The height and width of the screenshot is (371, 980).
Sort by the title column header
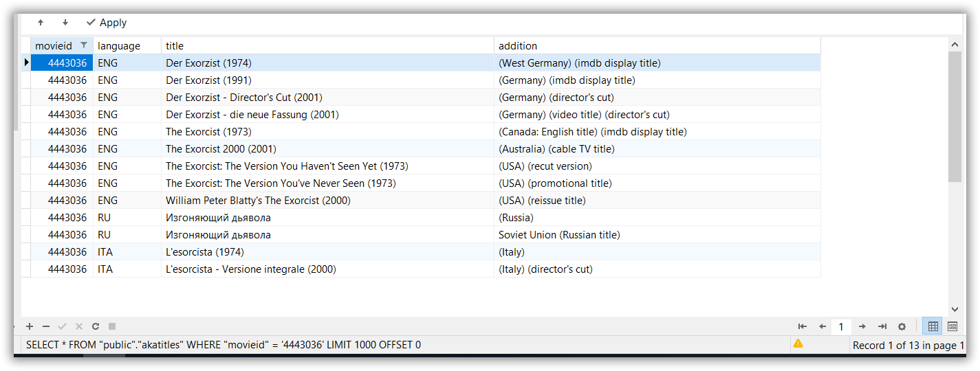(x=327, y=46)
